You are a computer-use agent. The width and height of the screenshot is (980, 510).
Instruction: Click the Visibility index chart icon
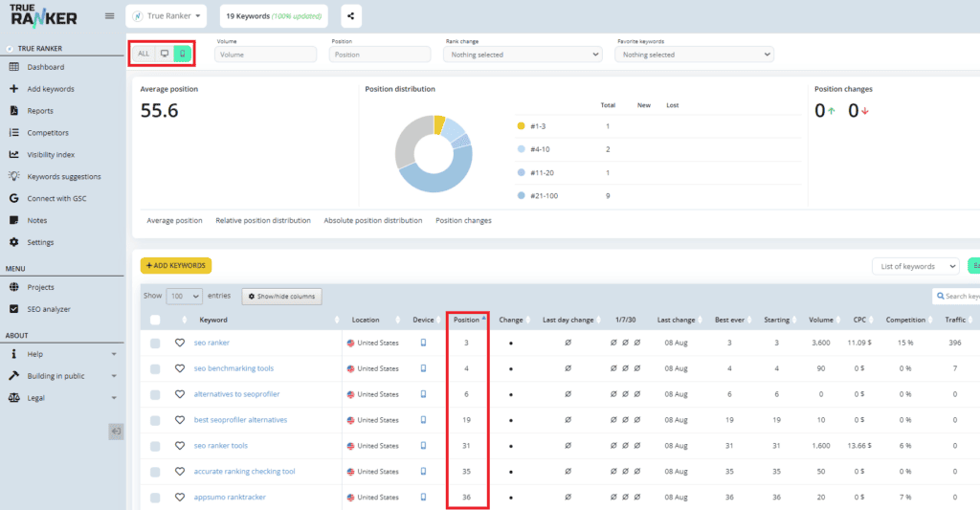pyautogui.click(x=13, y=154)
